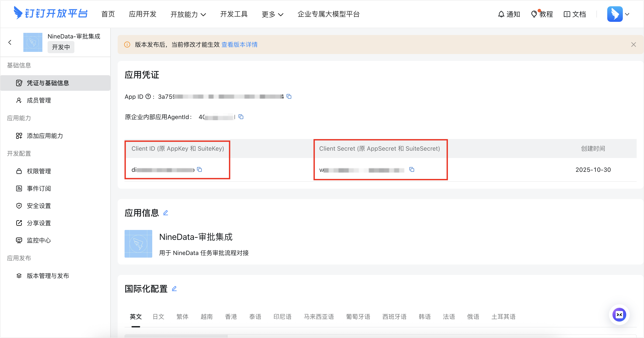Select the 韩语 language tab

425,317
